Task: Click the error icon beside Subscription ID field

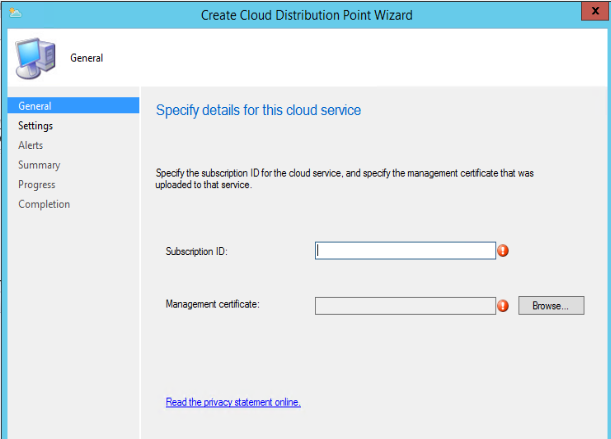Action: [503, 251]
